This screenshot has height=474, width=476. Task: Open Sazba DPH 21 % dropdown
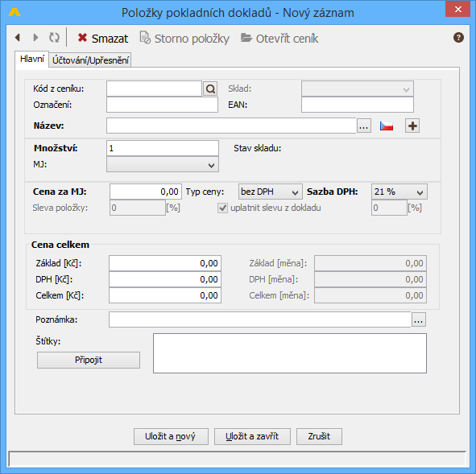pos(399,192)
